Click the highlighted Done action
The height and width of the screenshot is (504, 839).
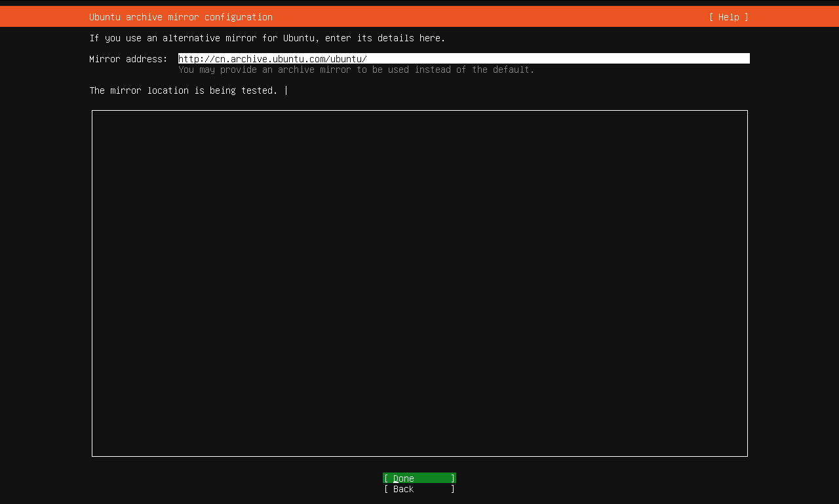(x=419, y=478)
